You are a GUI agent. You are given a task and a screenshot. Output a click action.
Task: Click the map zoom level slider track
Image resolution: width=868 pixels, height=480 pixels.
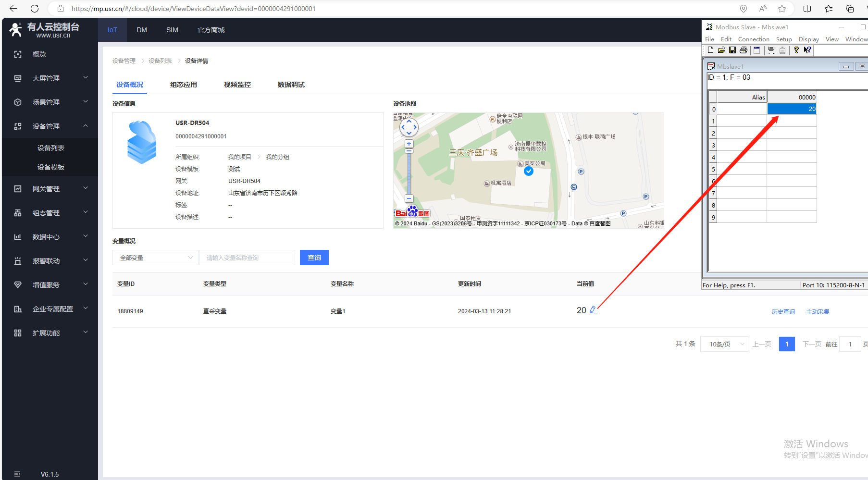(409, 173)
